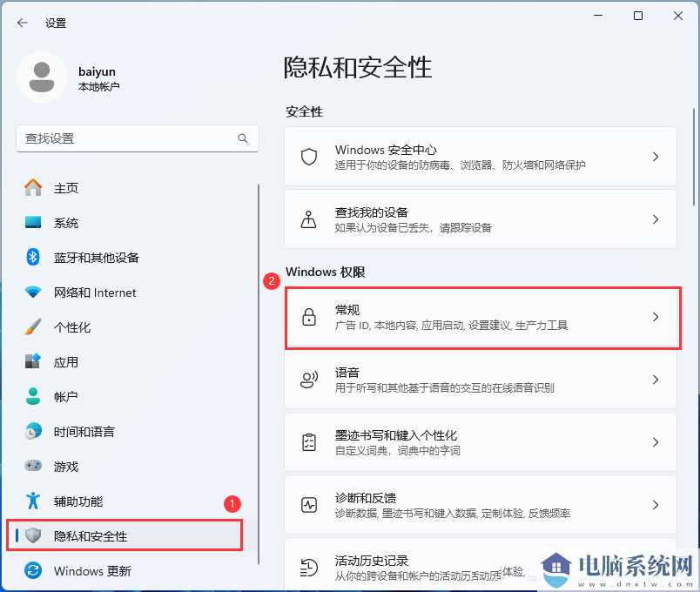Viewport: 700px width, 592px height.
Task: Click the back arrow at top left
Action: pos(21,24)
